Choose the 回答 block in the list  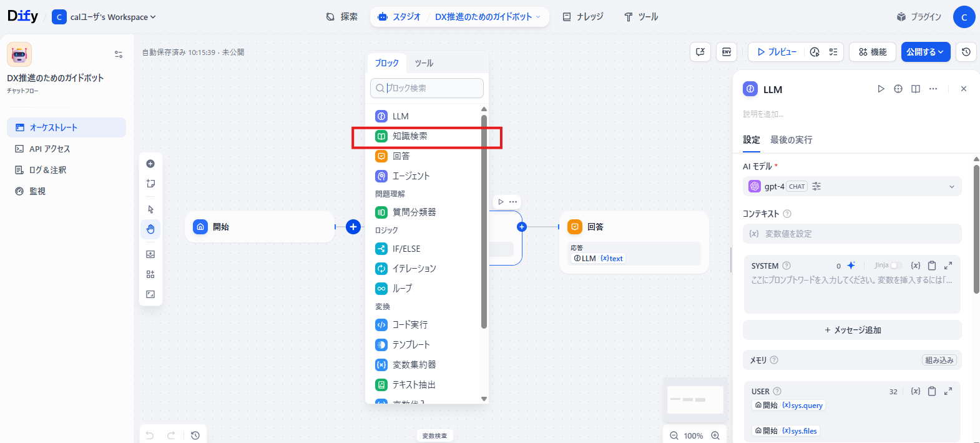point(426,156)
